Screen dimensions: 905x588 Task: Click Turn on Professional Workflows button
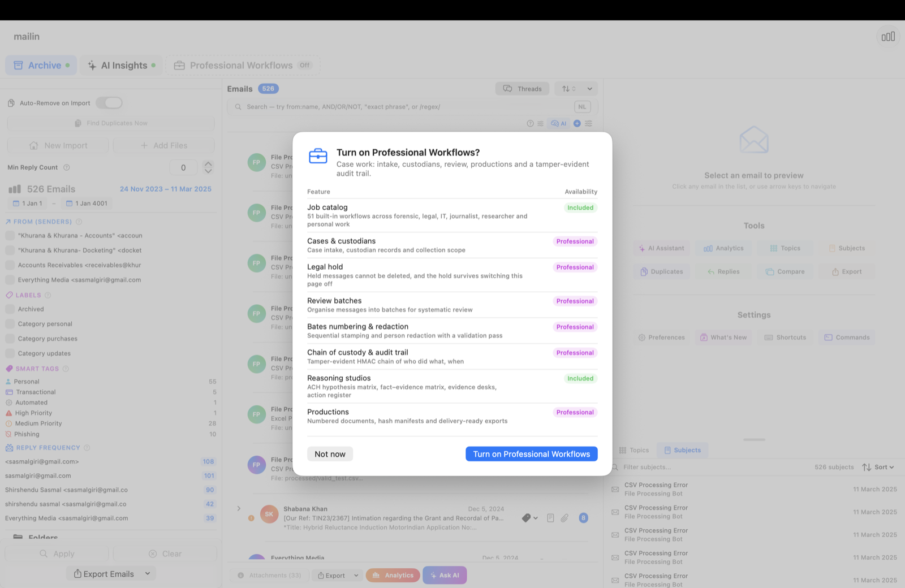pos(532,454)
